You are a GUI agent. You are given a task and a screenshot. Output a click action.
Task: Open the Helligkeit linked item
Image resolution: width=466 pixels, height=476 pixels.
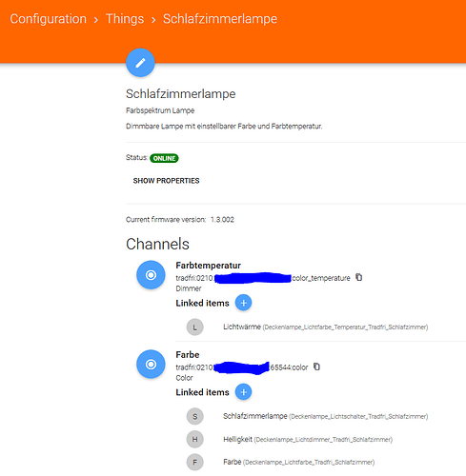click(308, 439)
